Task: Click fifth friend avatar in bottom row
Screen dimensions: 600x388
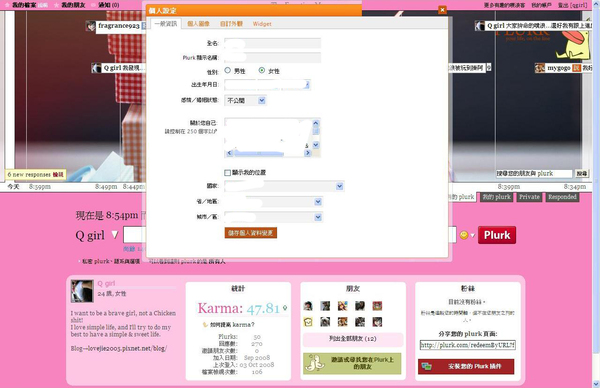Action: pos(377,322)
